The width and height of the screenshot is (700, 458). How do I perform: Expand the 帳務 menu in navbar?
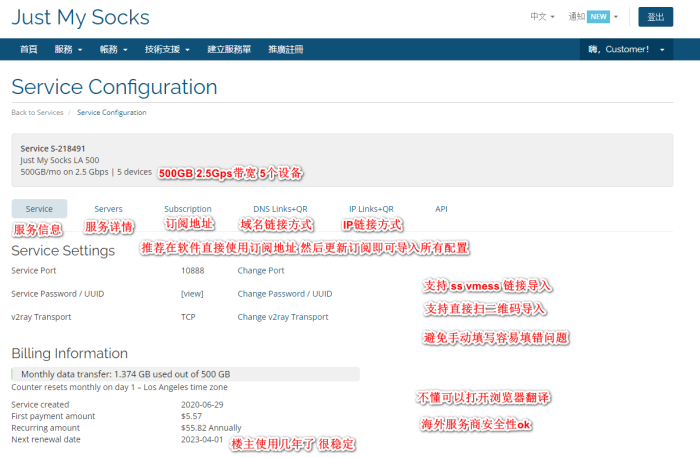(113, 50)
